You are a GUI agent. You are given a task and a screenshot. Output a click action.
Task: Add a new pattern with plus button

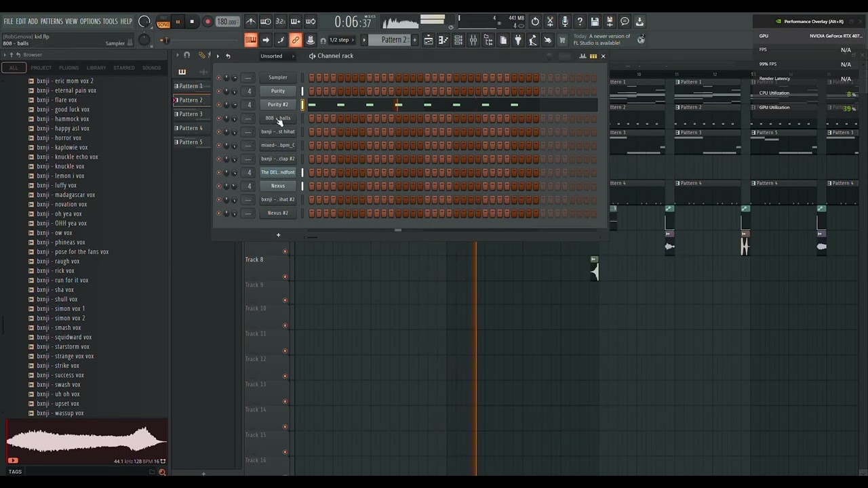tap(415, 40)
